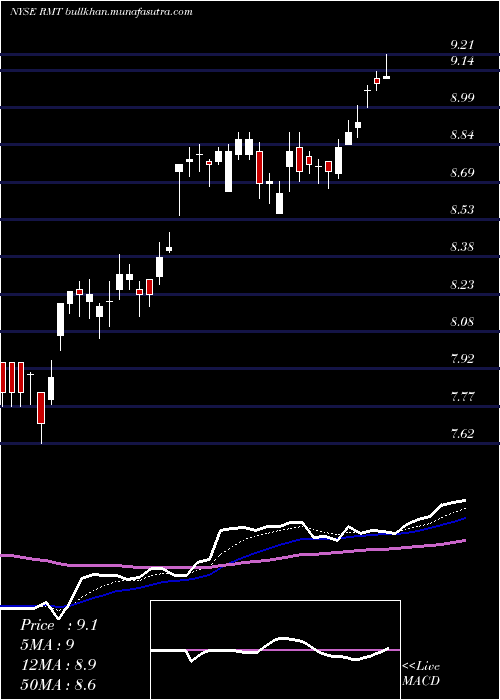This screenshot has height=700, width=500.
Task: Click the 50MA : 8.6 readout
Action: click(x=58, y=685)
